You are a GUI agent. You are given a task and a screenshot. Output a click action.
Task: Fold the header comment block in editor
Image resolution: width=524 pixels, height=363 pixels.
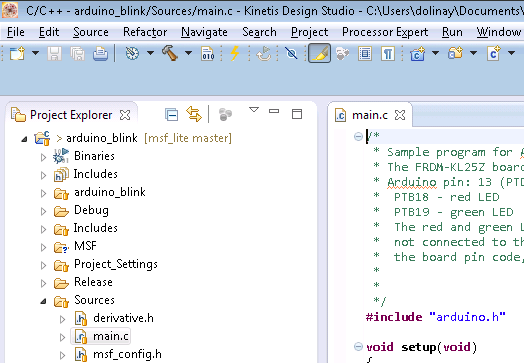coord(358,136)
